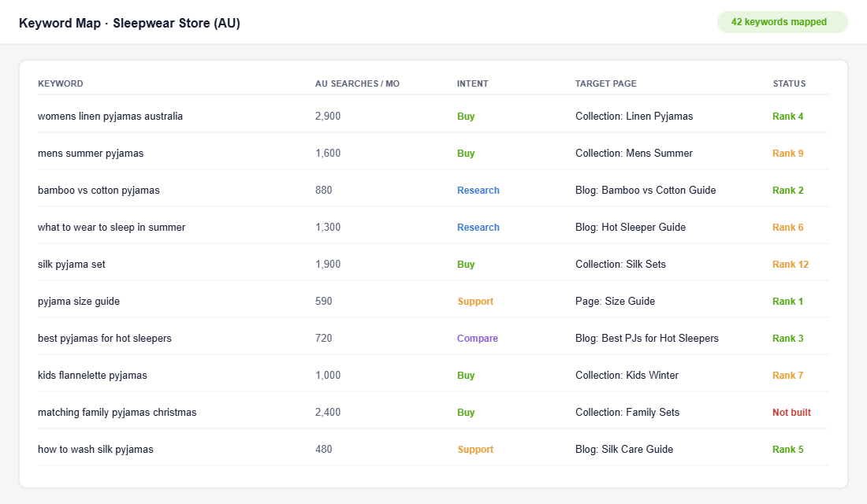Click Buy intent for mens summer pyjamas row
This screenshot has width=867, height=504.
click(x=466, y=153)
